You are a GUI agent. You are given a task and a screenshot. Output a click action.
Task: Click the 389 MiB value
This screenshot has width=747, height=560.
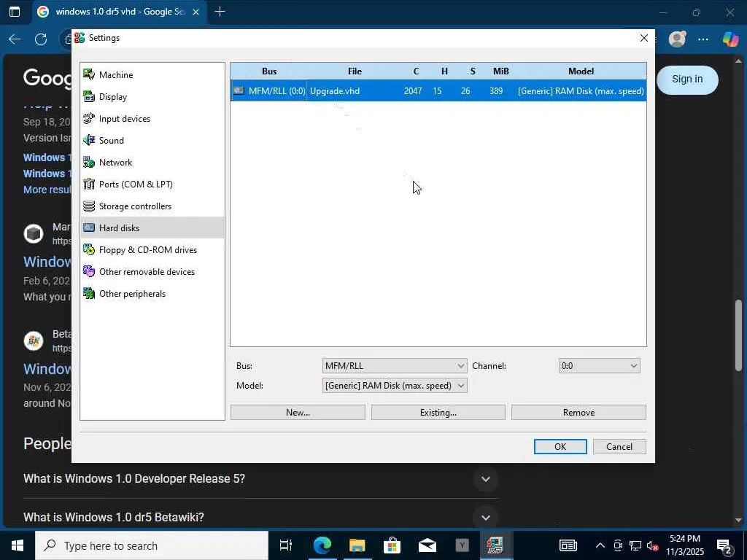point(496,91)
